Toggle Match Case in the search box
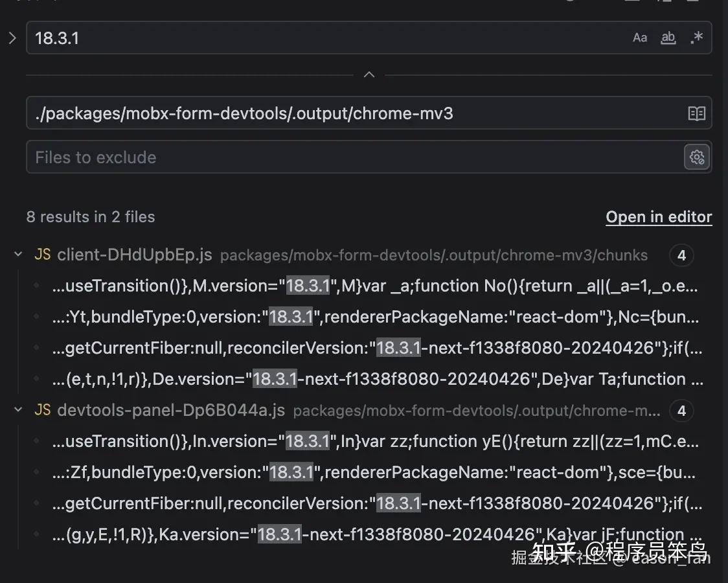 (640, 38)
